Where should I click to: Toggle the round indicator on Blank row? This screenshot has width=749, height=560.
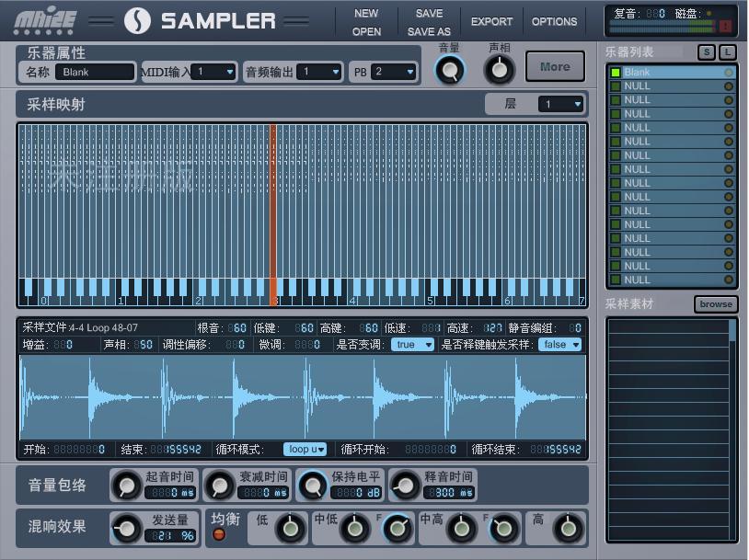pos(729,73)
